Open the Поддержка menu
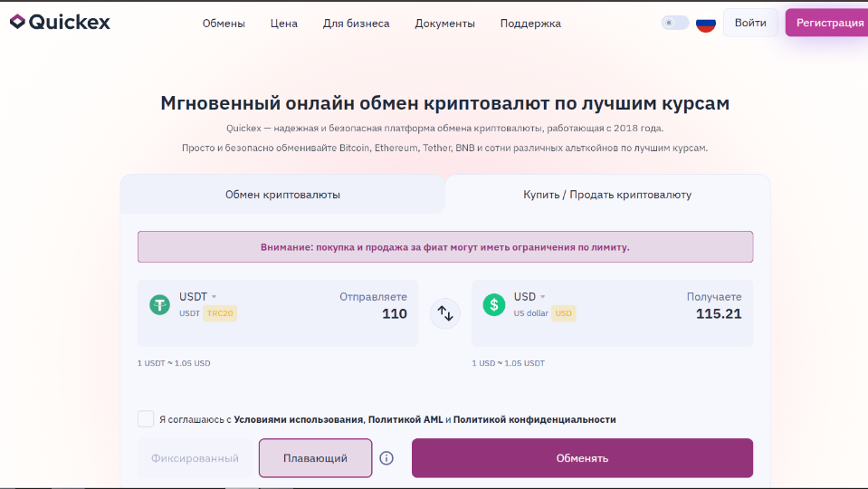This screenshot has width=868, height=489. (531, 24)
